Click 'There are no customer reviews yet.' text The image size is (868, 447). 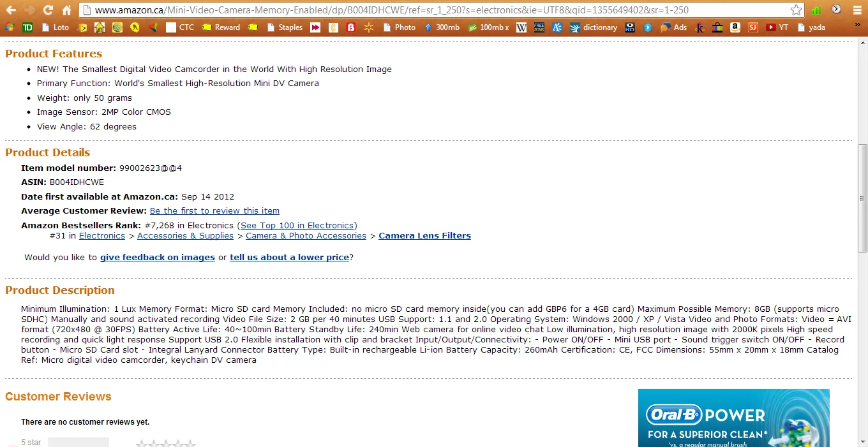85,422
